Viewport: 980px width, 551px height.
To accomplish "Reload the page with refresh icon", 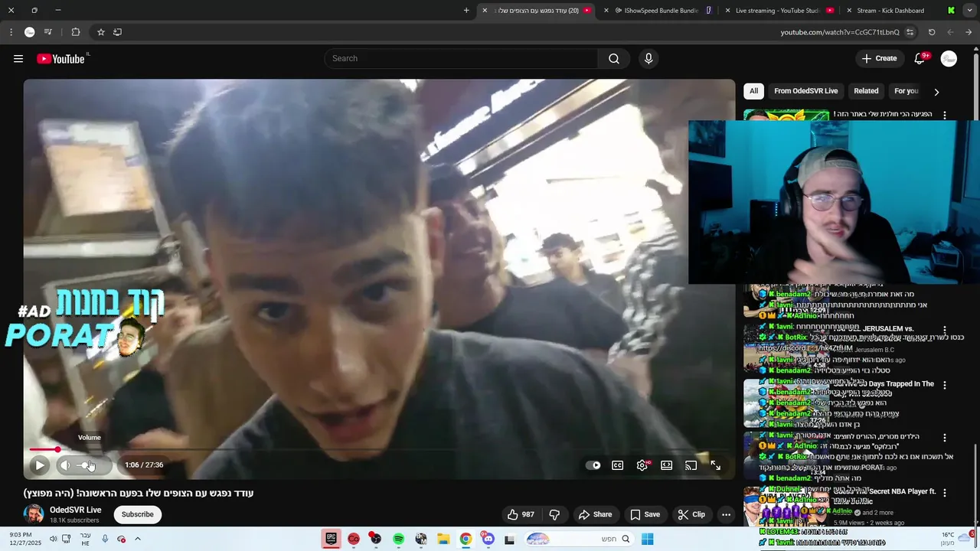I will pyautogui.click(x=932, y=32).
